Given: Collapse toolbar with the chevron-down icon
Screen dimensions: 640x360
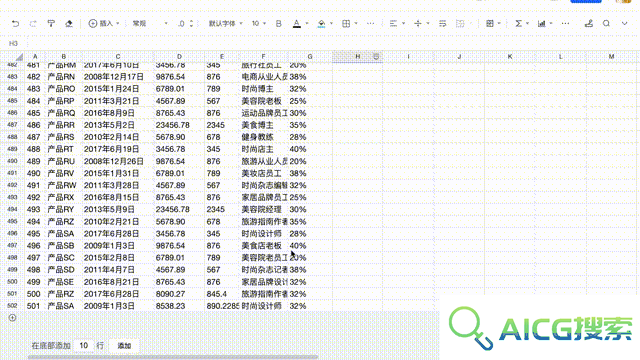Looking at the screenshot, I should click(x=624, y=24).
